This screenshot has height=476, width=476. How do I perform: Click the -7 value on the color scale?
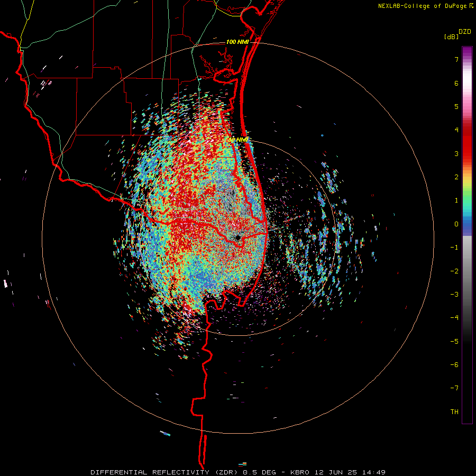454,388
